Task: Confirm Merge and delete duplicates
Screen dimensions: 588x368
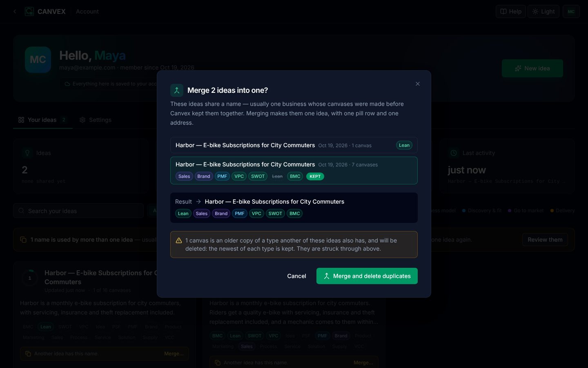Action: [367, 276]
